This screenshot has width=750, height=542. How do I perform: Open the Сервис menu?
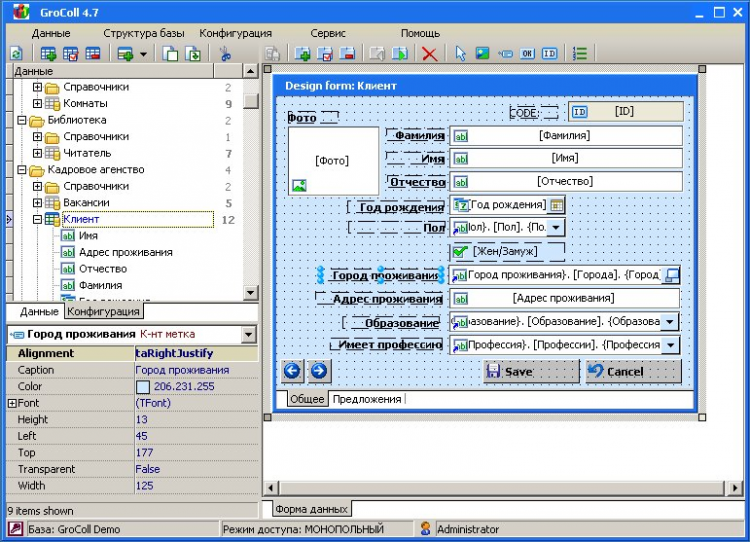point(328,33)
